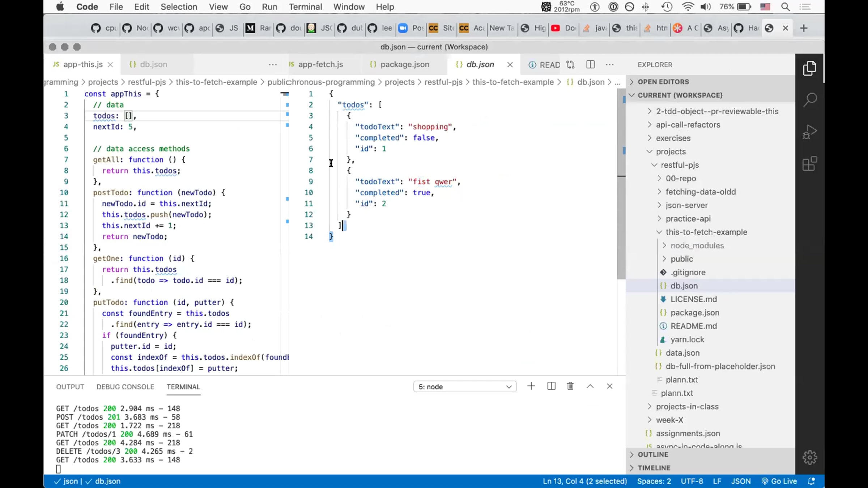Screen dimensions: 868x488
Task: Switch to the DEBUG CONSOLE tab
Action: [x=125, y=387]
